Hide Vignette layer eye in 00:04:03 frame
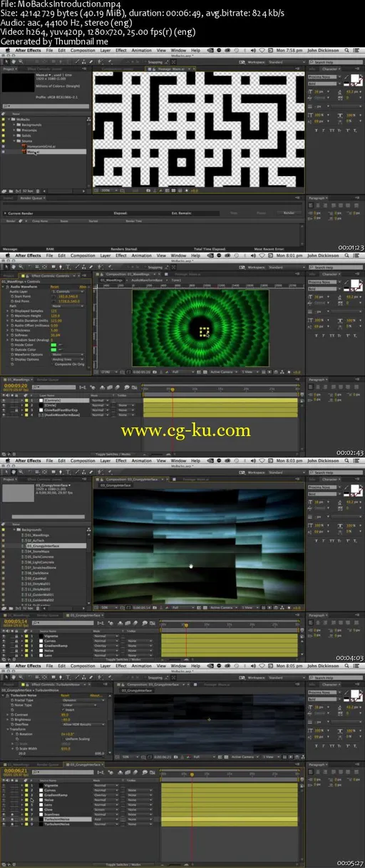 tap(4, 636)
